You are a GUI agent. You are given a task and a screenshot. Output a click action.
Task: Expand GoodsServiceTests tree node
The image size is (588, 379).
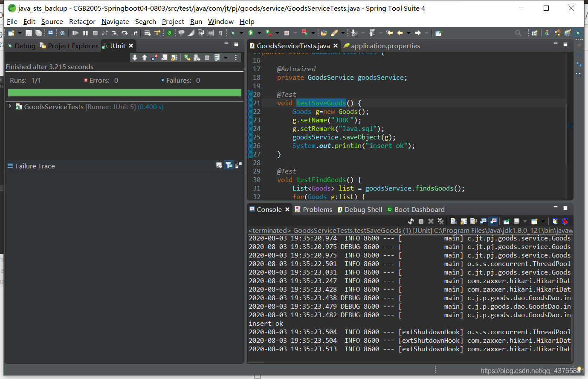click(10, 106)
